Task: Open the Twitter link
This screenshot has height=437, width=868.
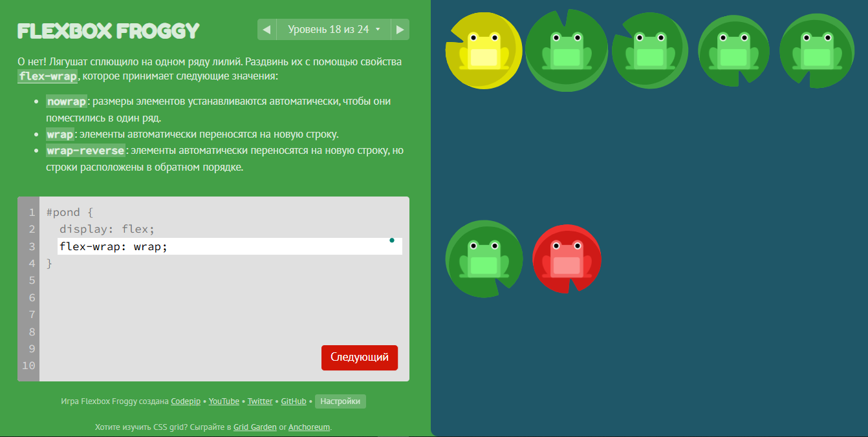Action: [x=260, y=401]
